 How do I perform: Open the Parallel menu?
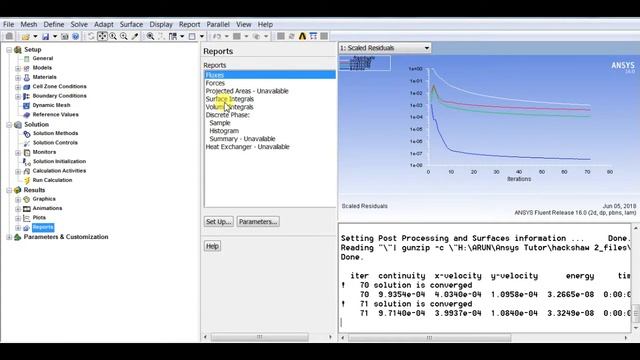point(218,24)
